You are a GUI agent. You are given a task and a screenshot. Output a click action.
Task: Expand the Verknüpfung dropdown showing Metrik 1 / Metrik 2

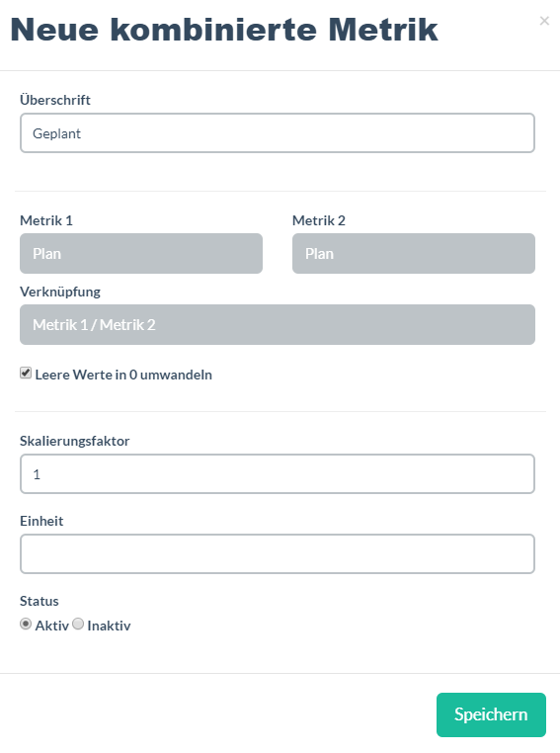coord(278,325)
